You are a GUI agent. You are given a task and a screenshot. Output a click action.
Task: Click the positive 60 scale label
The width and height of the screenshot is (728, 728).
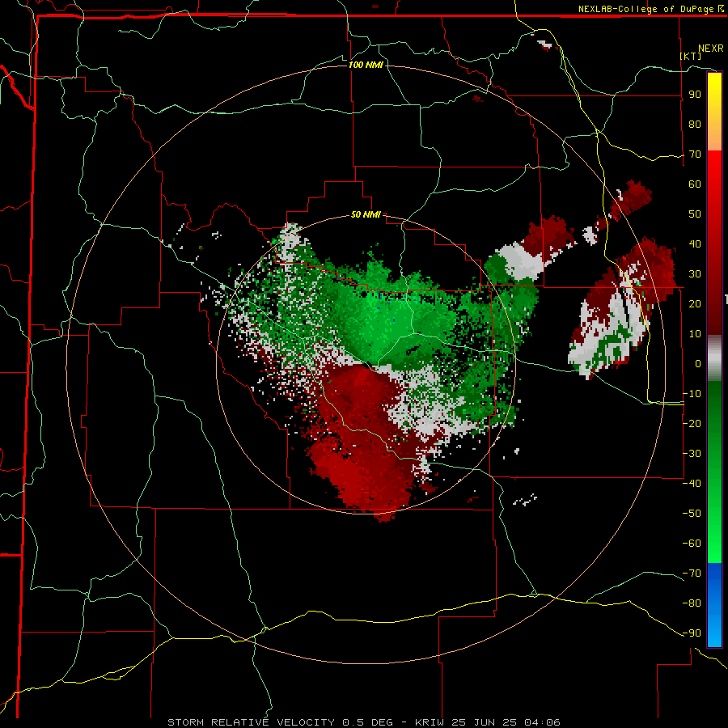[x=695, y=184]
